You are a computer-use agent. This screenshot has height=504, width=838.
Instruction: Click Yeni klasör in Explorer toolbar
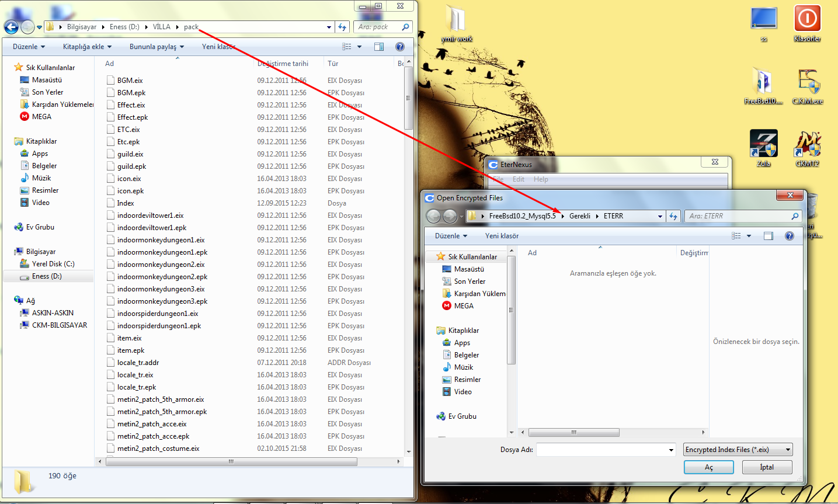pyautogui.click(x=219, y=47)
